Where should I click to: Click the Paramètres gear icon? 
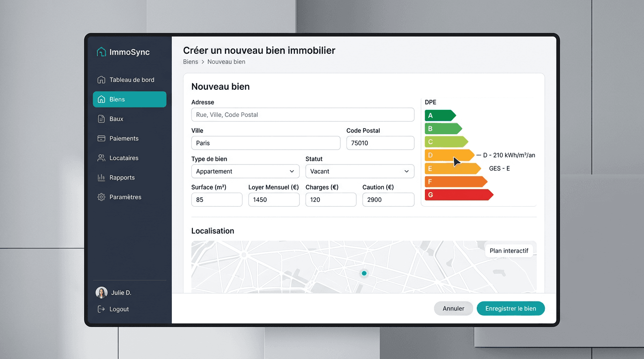click(101, 197)
